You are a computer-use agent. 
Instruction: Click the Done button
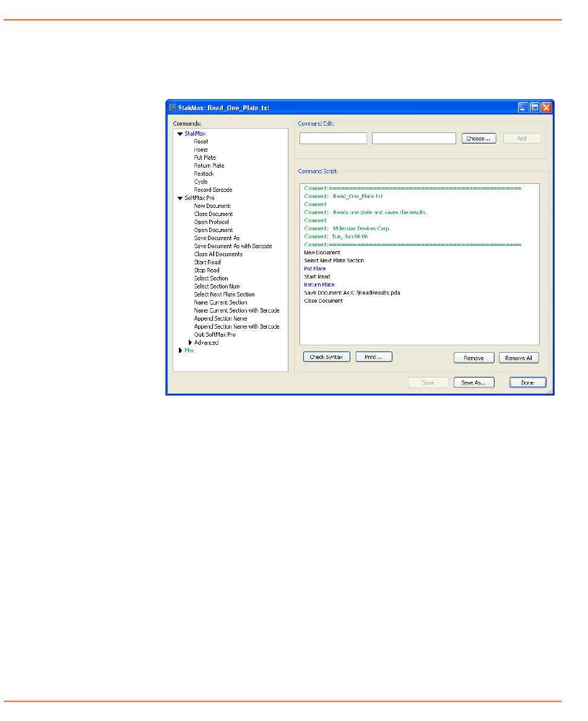527,382
